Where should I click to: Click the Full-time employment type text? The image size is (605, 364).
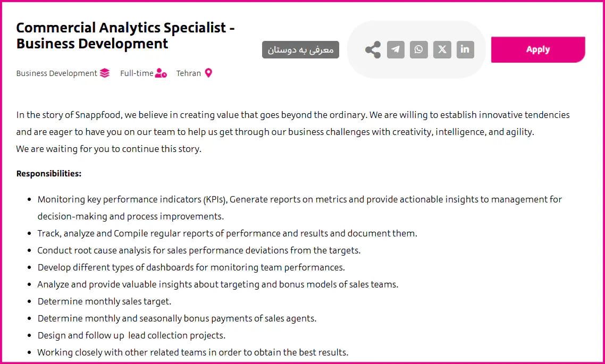pyautogui.click(x=137, y=73)
